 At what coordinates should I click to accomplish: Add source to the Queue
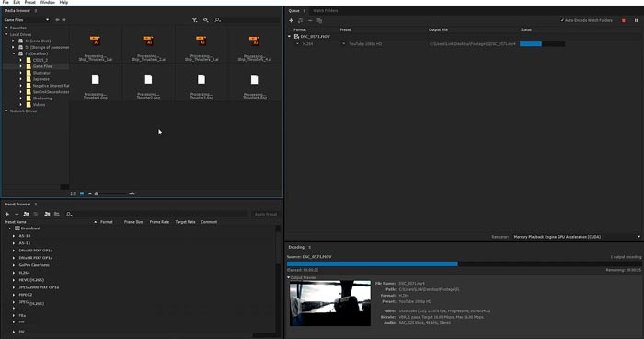[292, 20]
